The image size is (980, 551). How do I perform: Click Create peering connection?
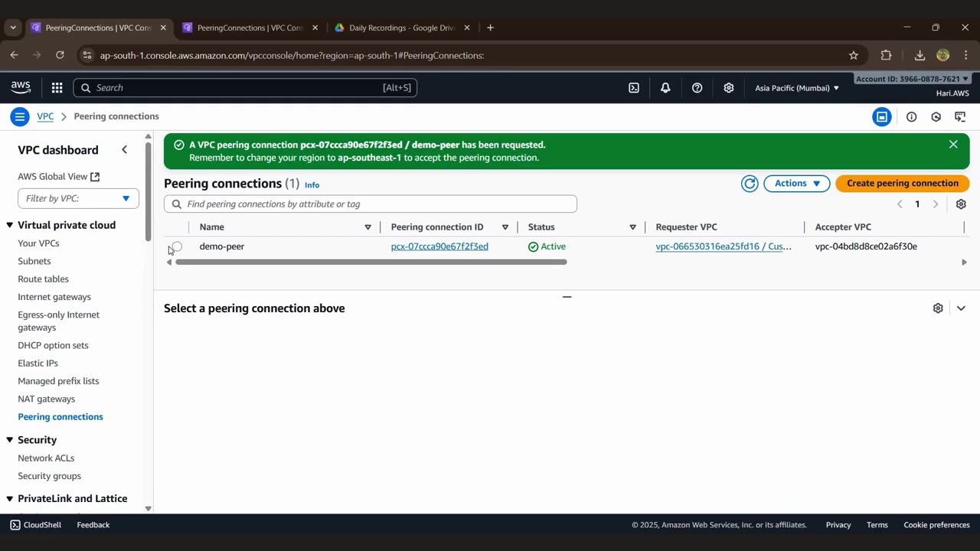[x=902, y=184]
